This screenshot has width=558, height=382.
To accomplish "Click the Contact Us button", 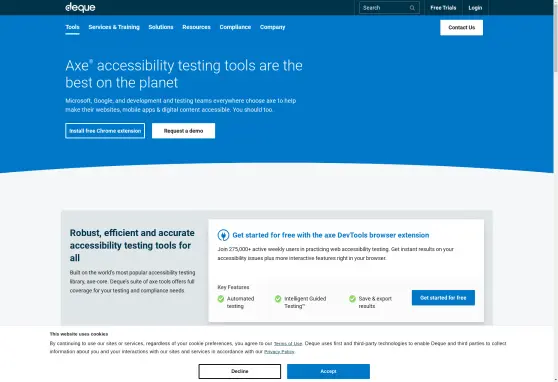I will (x=462, y=27).
